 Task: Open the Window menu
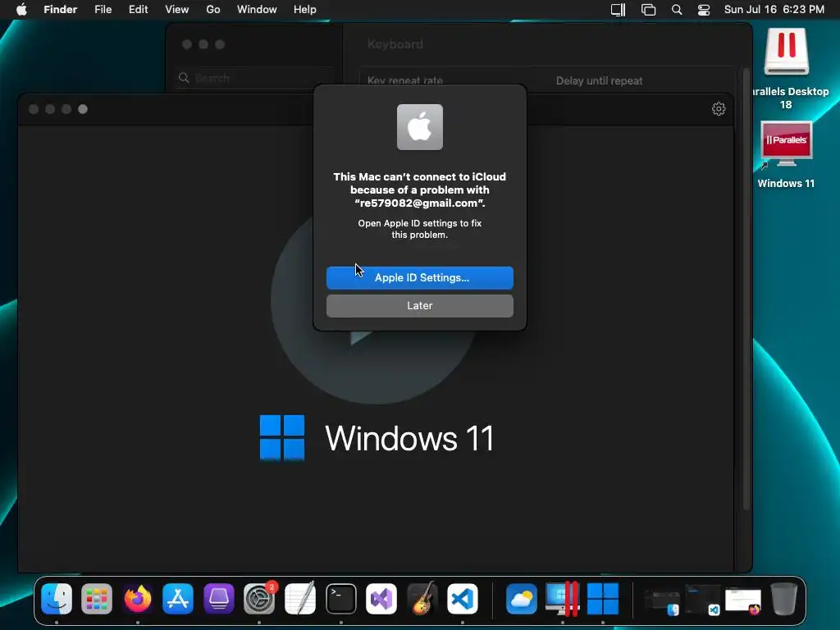(257, 10)
